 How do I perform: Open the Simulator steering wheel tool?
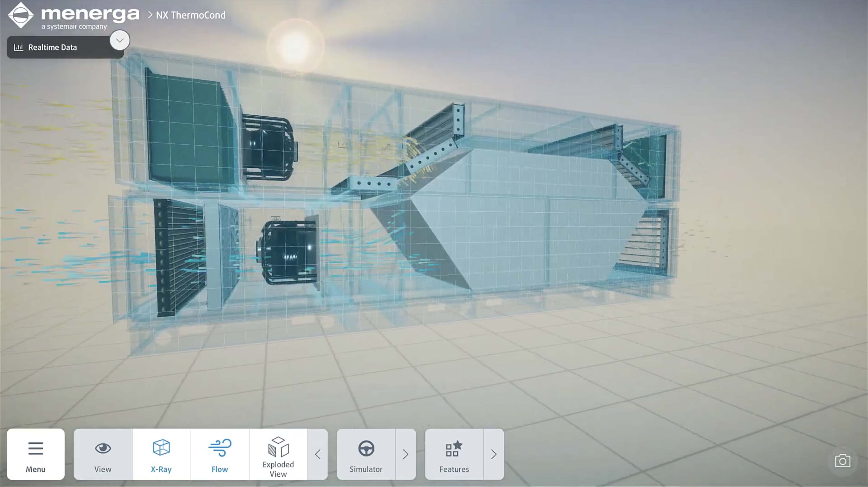[x=366, y=454]
